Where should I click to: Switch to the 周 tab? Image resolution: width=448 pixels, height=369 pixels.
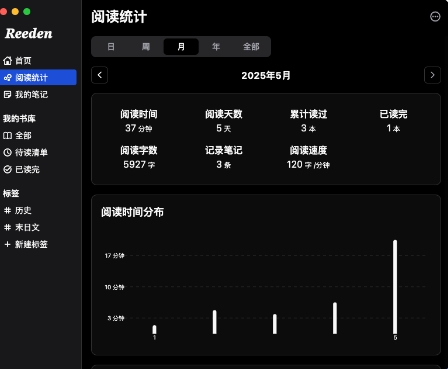[146, 46]
